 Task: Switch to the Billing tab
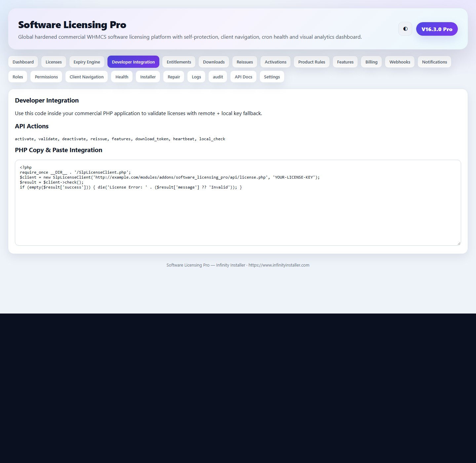[372, 62]
